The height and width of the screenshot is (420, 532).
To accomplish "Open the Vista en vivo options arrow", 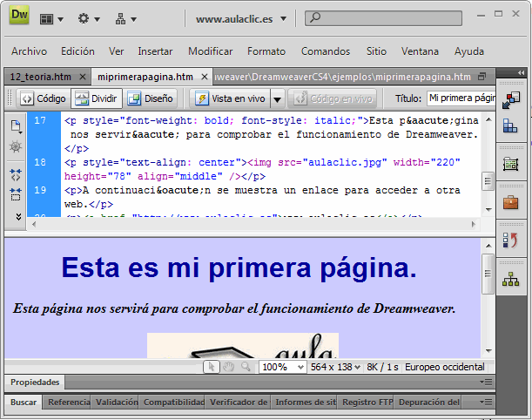I will coord(277,99).
